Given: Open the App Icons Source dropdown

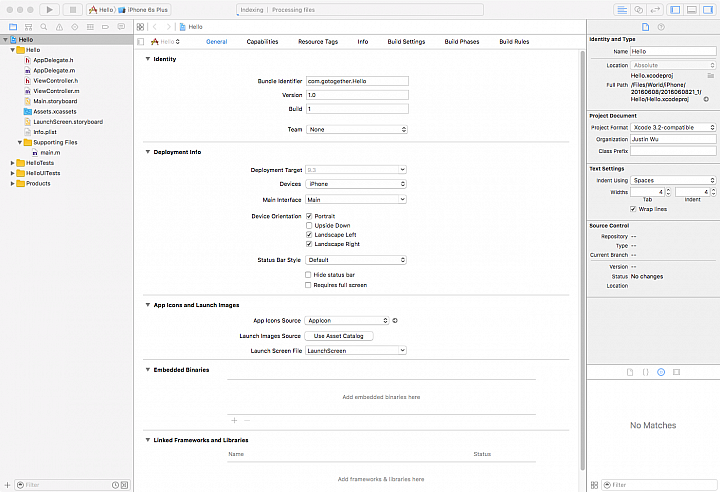Looking at the screenshot, I should [x=347, y=321].
